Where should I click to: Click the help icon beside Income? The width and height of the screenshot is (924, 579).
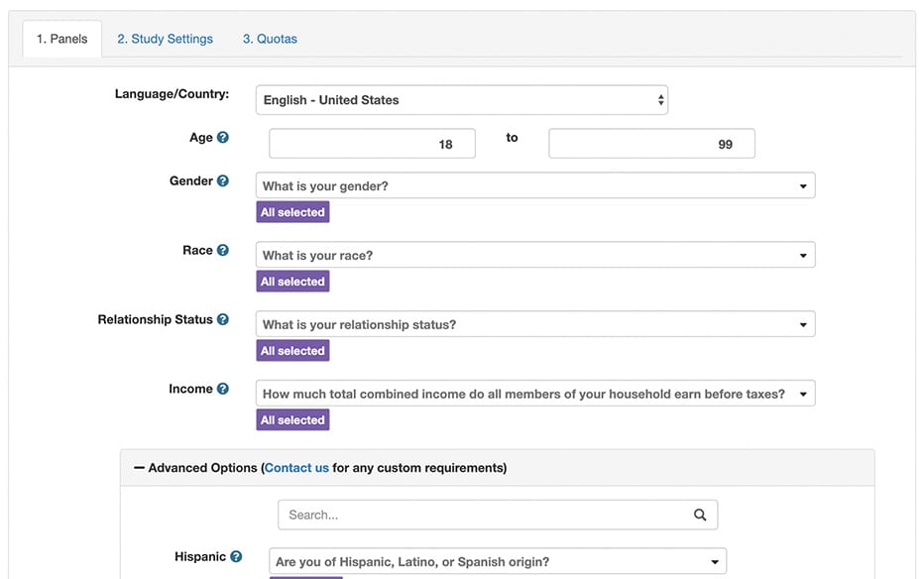point(223,390)
